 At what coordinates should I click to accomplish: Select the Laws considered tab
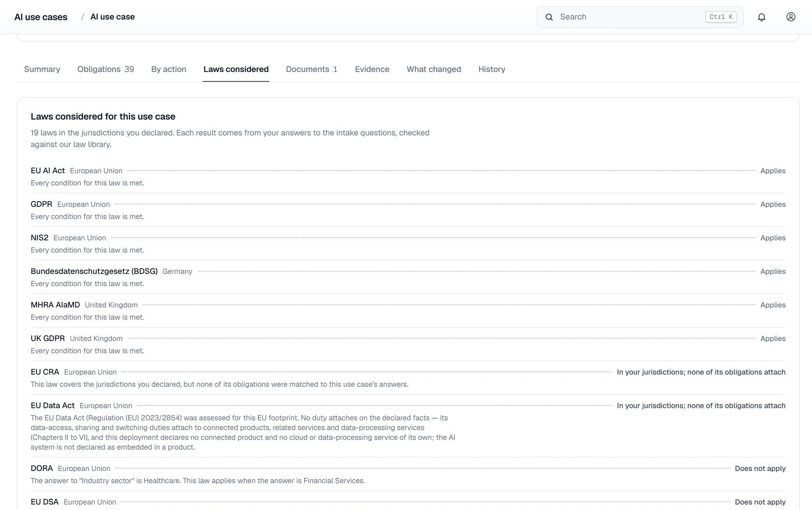[x=236, y=69]
